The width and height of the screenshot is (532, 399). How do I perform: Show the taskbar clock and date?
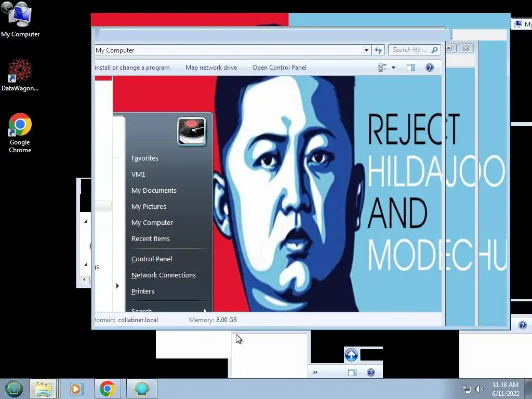point(506,389)
